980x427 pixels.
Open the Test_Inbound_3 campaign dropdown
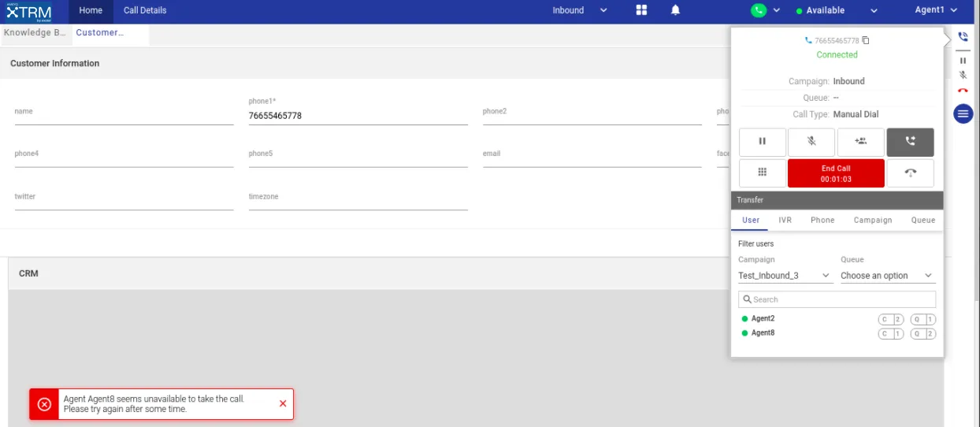click(785, 276)
